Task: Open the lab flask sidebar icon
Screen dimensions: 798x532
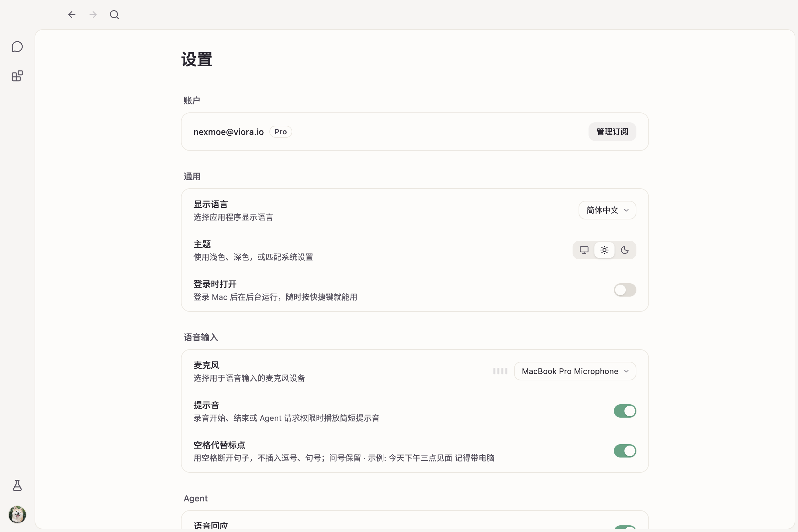Action: [17, 485]
